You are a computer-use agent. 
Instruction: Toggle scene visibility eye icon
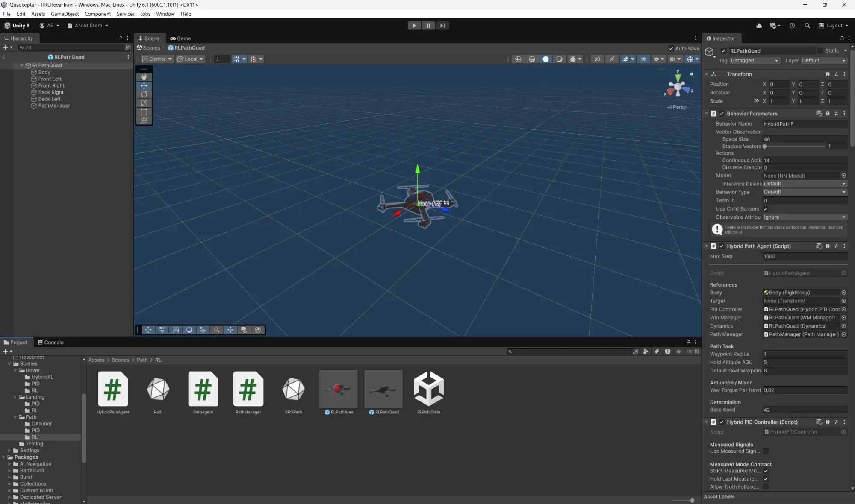coord(643,59)
